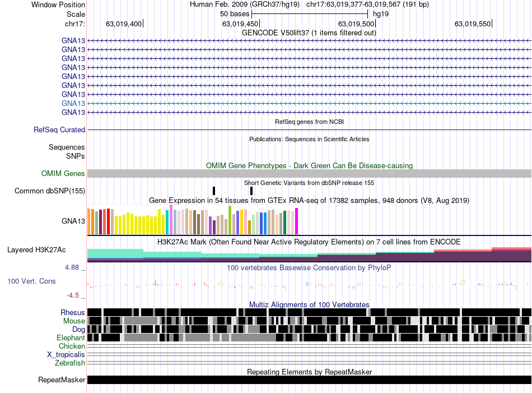Click the RefSeq Curated intron line
532x393 pixels.
(x=309, y=130)
